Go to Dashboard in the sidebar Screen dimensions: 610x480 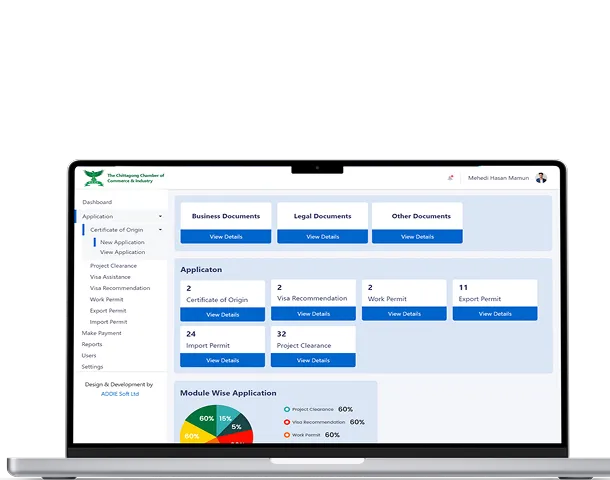click(97, 203)
